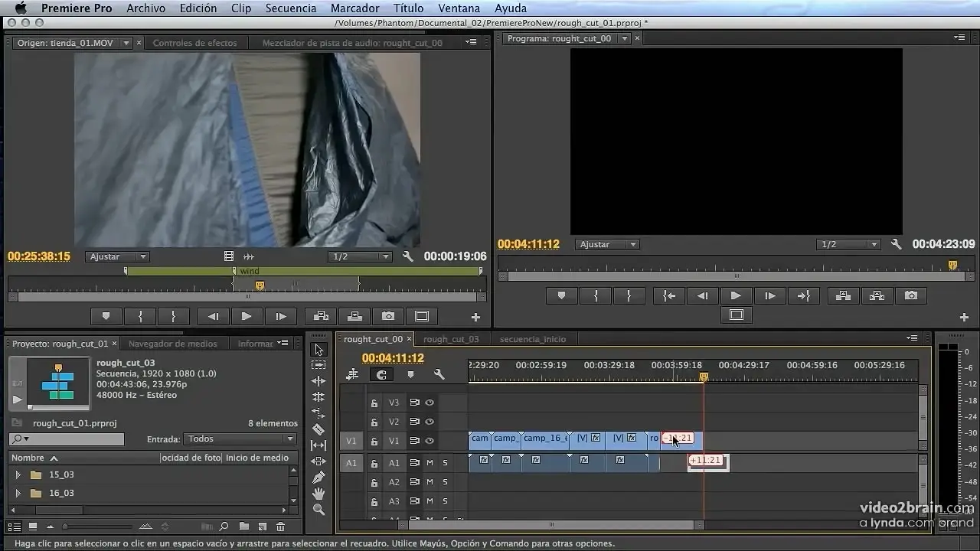Enable snapping with the magnet icon
Image resolution: width=980 pixels, height=551 pixels.
pyautogui.click(x=381, y=375)
